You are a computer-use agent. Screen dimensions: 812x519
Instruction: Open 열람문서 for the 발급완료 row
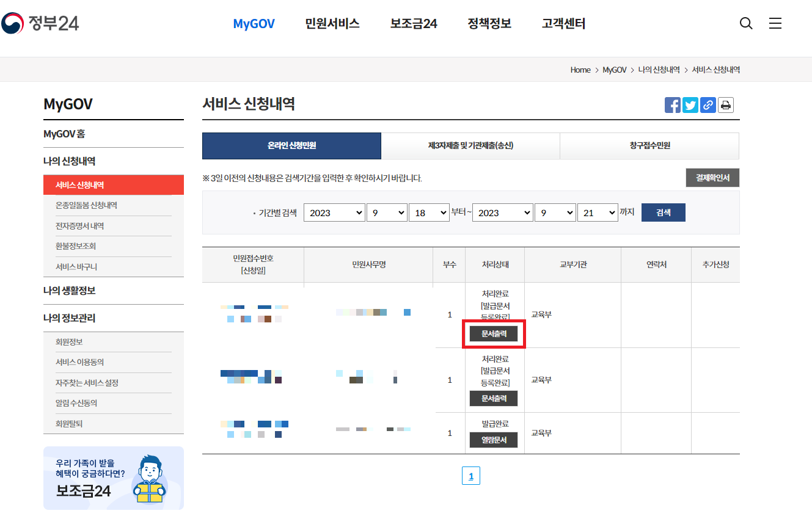click(x=494, y=440)
